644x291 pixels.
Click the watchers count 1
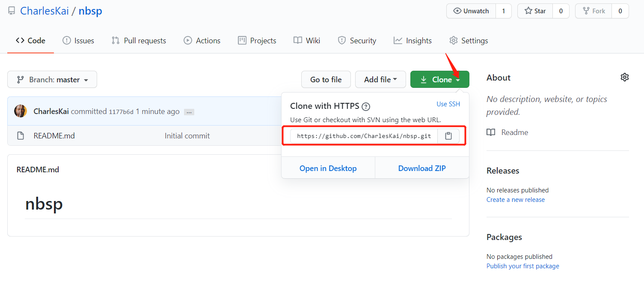[504, 11]
